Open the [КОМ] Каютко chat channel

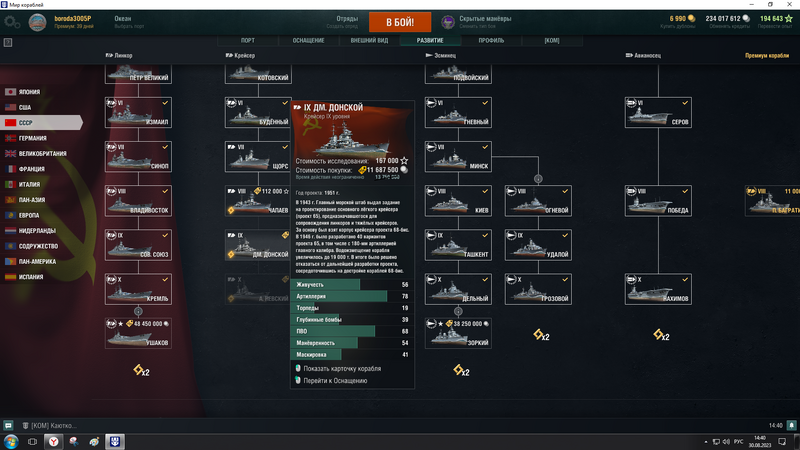pyautogui.click(x=49, y=426)
